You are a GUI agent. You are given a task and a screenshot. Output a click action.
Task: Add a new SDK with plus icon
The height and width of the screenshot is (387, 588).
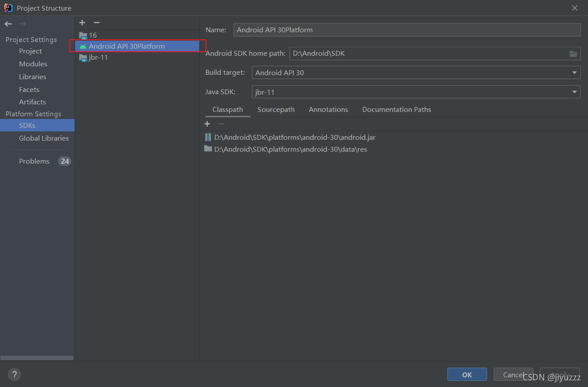(x=82, y=23)
